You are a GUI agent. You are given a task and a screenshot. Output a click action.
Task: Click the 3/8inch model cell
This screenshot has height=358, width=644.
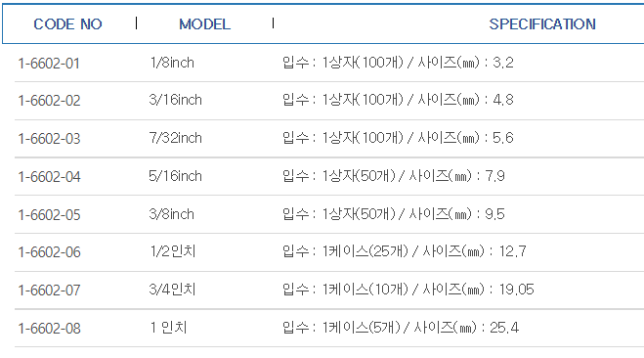point(172,214)
